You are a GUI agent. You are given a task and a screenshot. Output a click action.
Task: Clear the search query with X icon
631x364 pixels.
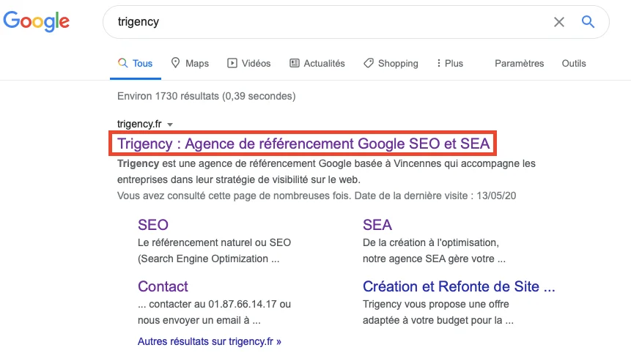pyautogui.click(x=559, y=22)
